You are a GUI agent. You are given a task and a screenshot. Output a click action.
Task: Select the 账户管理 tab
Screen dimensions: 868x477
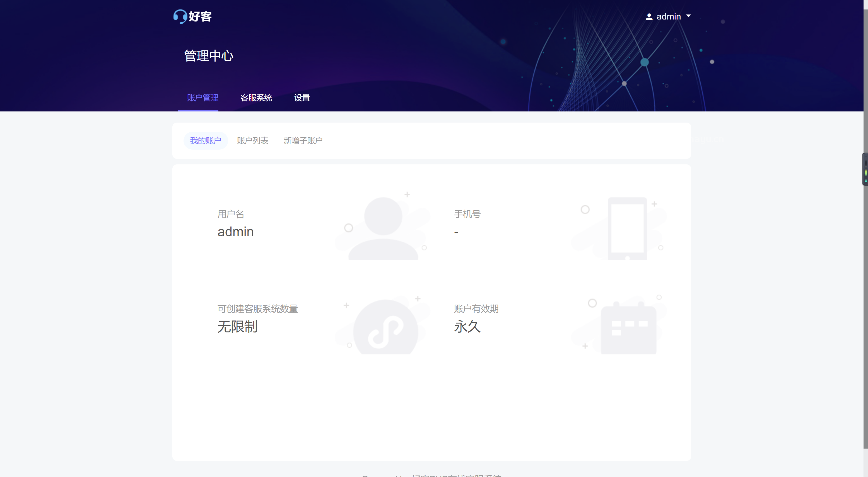point(202,98)
